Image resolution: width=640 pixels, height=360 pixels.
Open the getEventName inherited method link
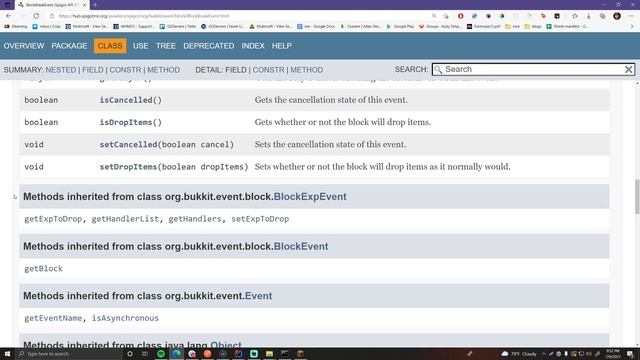click(x=53, y=318)
